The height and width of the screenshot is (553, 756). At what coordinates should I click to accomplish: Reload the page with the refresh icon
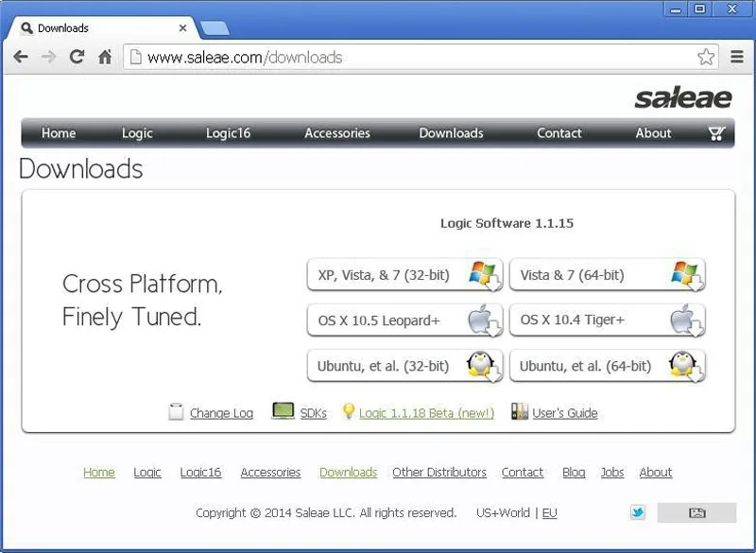coord(77,57)
